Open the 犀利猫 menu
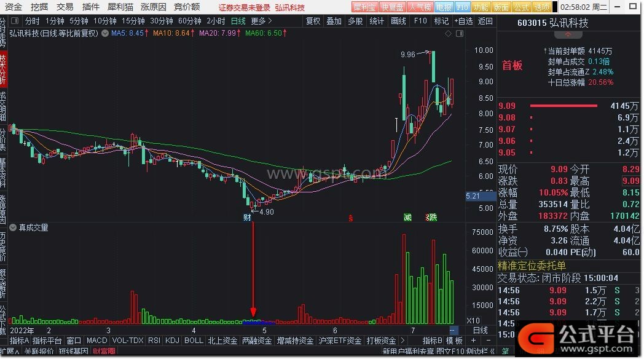 [120, 7]
